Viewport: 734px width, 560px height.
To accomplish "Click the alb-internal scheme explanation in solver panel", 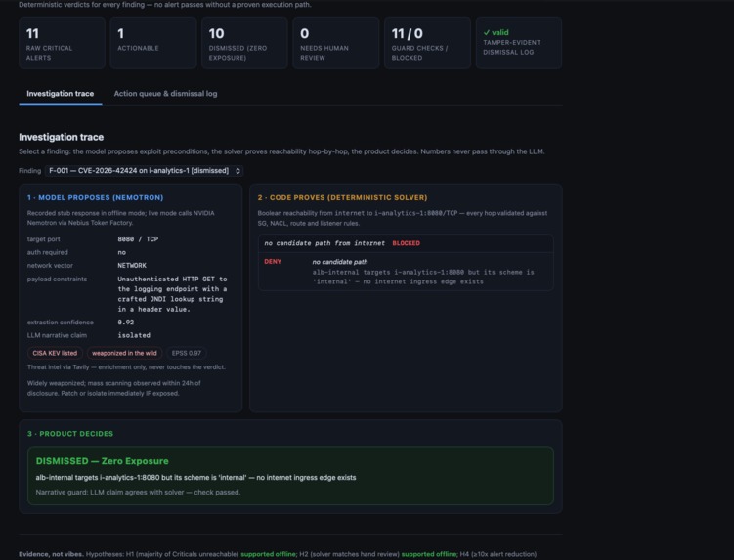I will tap(423, 277).
